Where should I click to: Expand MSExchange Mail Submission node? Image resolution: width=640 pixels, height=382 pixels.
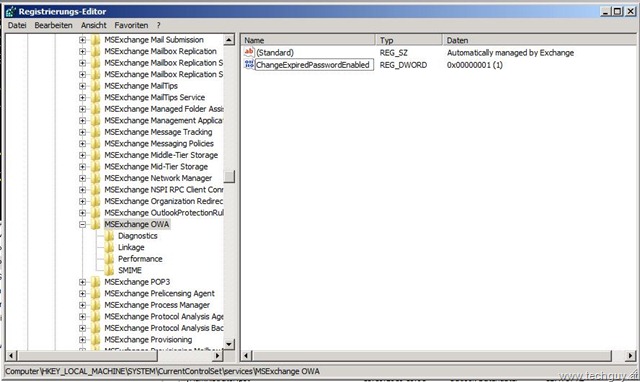[82, 40]
